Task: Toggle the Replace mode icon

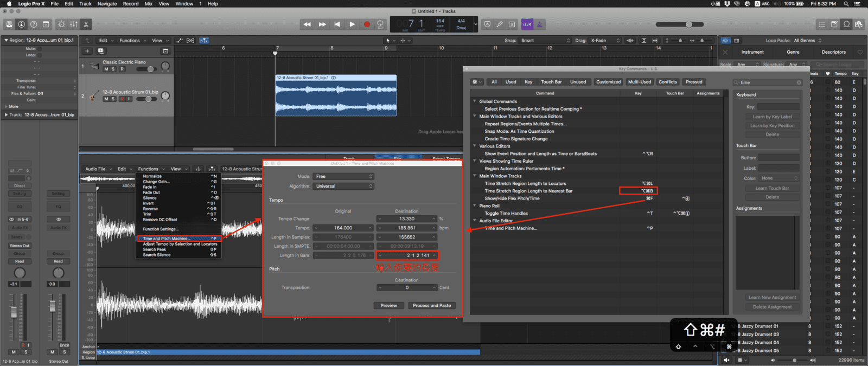Action: click(487, 24)
